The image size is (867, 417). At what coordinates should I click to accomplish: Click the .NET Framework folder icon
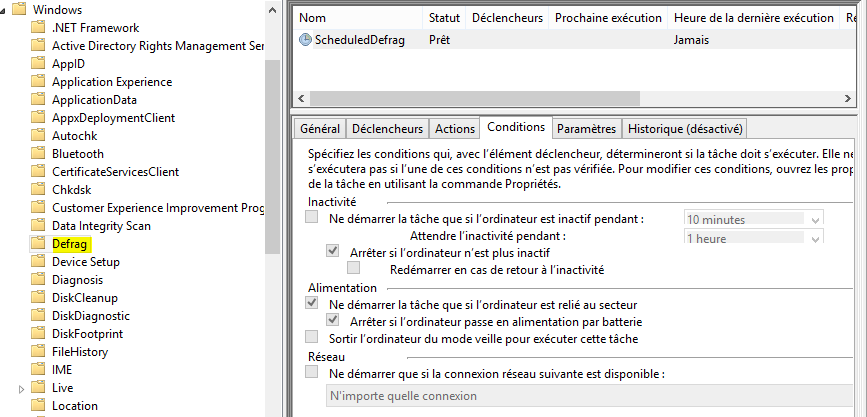click(x=38, y=28)
